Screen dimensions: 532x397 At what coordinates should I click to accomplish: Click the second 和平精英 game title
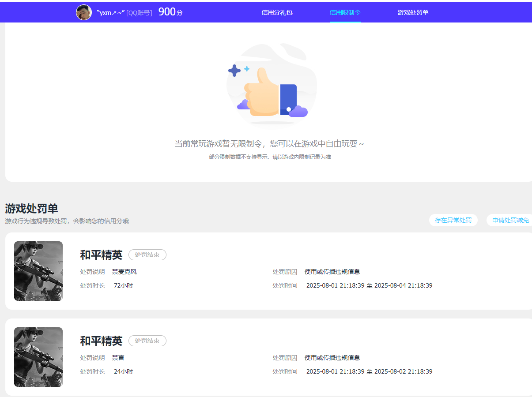[100, 341]
